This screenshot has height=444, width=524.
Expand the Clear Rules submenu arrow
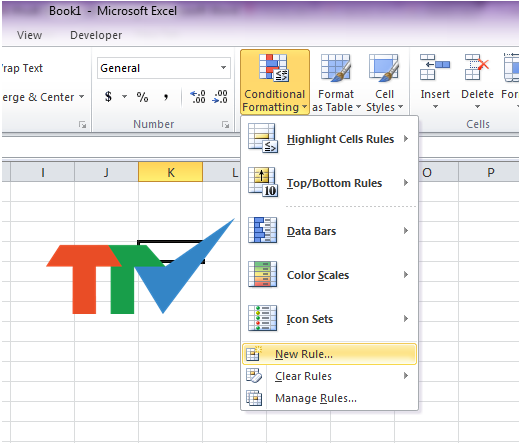406,376
